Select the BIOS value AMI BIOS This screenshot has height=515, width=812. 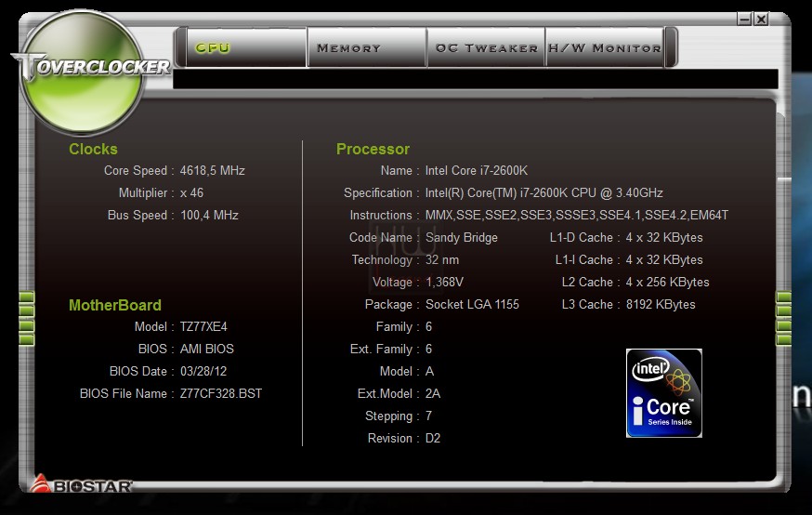click(206, 349)
